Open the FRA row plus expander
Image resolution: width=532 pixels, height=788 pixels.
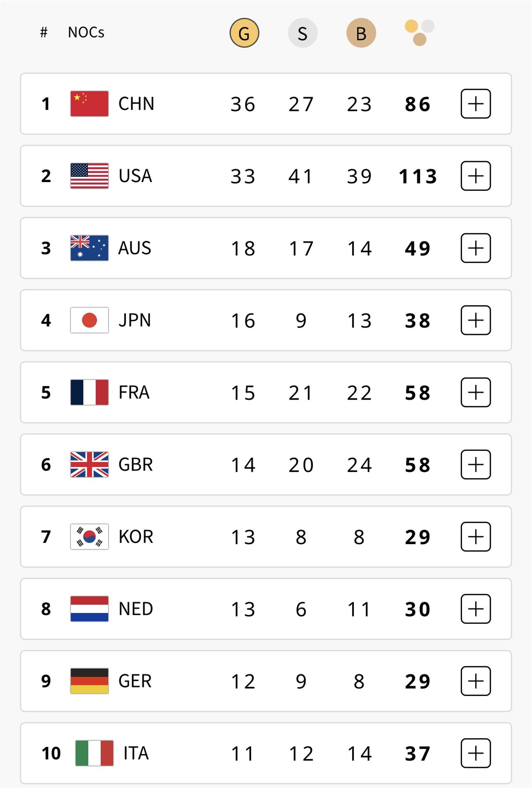tap(476, 392)
